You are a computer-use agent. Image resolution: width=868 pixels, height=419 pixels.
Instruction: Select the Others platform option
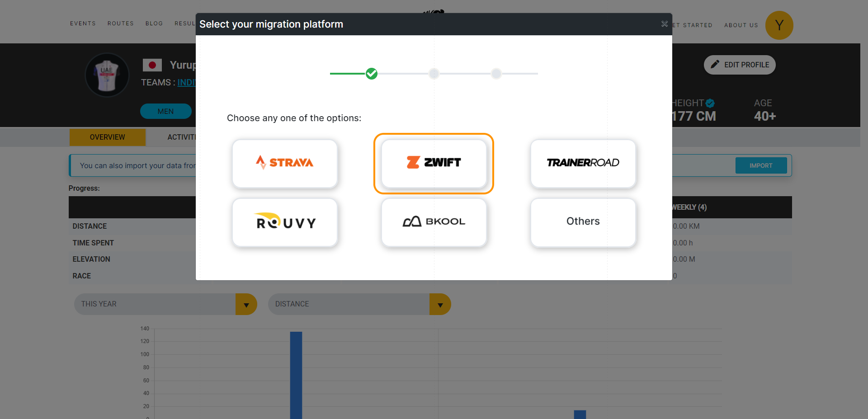pos(583,222)
